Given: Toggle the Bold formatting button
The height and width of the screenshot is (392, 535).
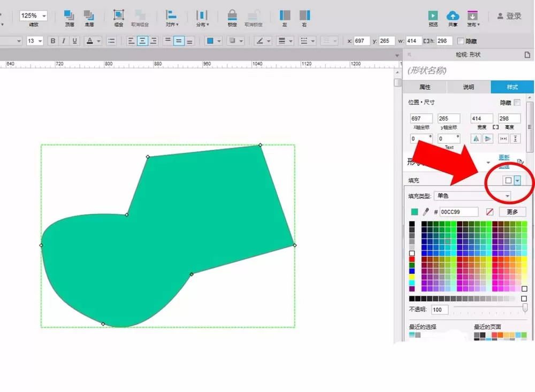Looking at the screenshot, I should coord(52,41).
